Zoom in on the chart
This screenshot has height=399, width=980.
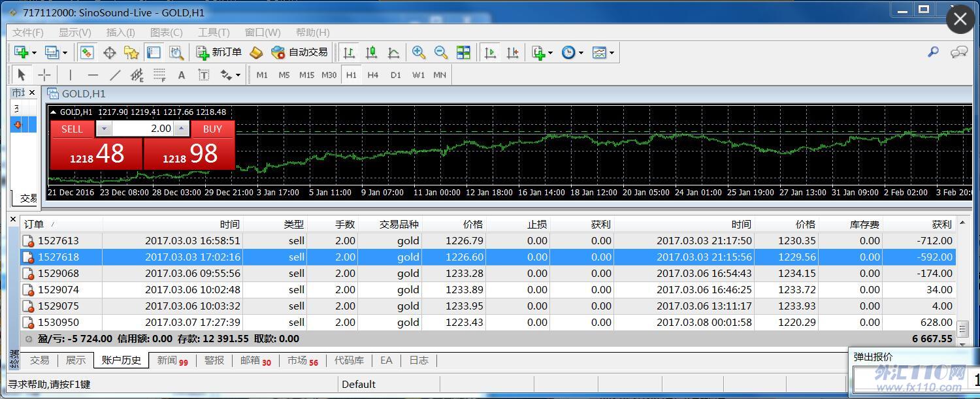point(419,52)
